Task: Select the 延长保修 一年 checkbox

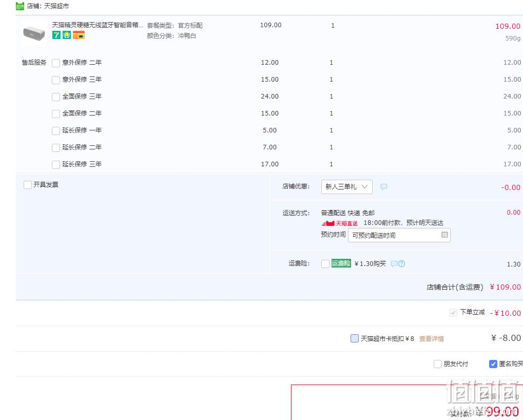Action: coord(56,131)
